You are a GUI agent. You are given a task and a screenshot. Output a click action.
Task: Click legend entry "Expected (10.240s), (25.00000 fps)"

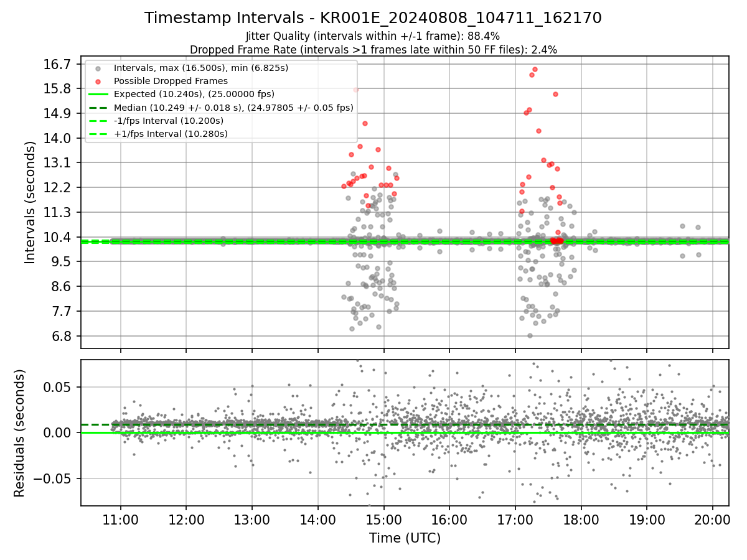(195, 94)
